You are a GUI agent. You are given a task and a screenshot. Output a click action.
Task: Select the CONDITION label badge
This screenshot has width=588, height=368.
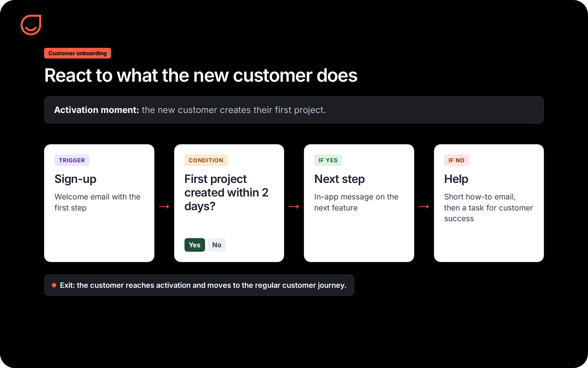click(206, 160)
